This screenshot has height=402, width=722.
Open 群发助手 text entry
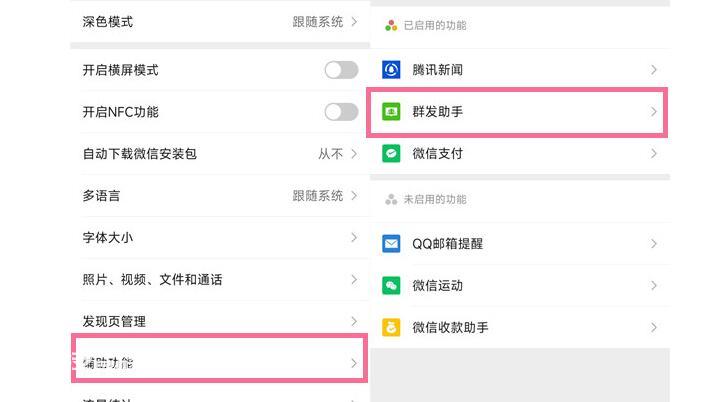[437, 112]
